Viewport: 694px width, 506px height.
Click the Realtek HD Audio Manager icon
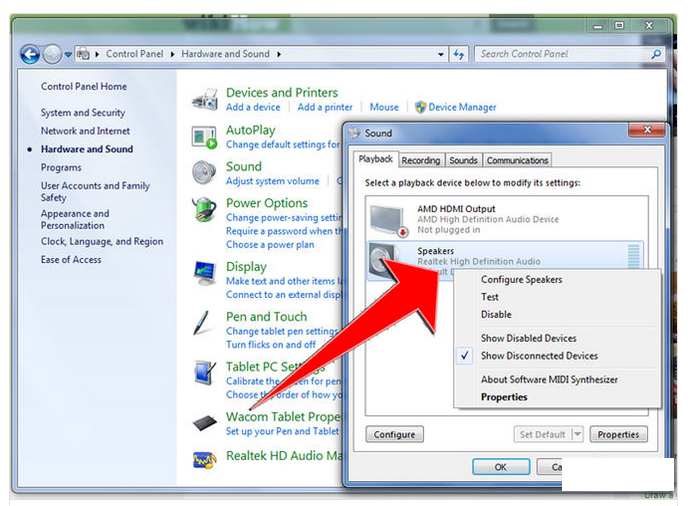point(205,459)
